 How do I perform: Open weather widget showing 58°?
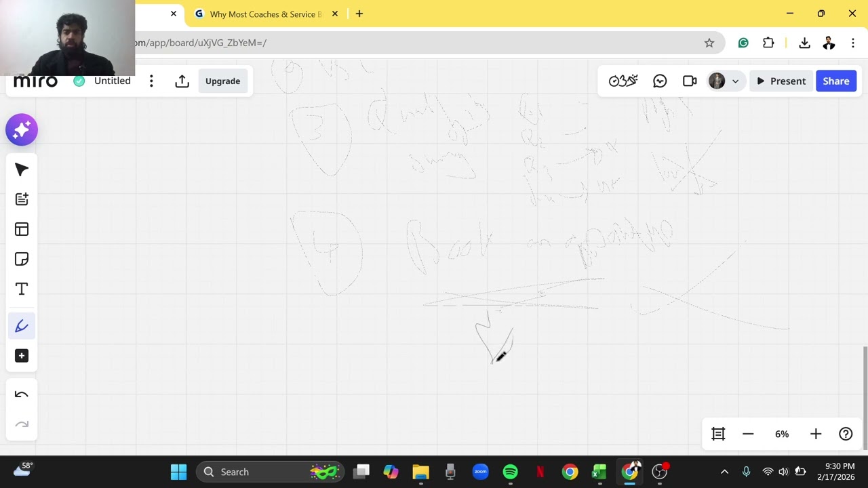(x=22, y=470)
